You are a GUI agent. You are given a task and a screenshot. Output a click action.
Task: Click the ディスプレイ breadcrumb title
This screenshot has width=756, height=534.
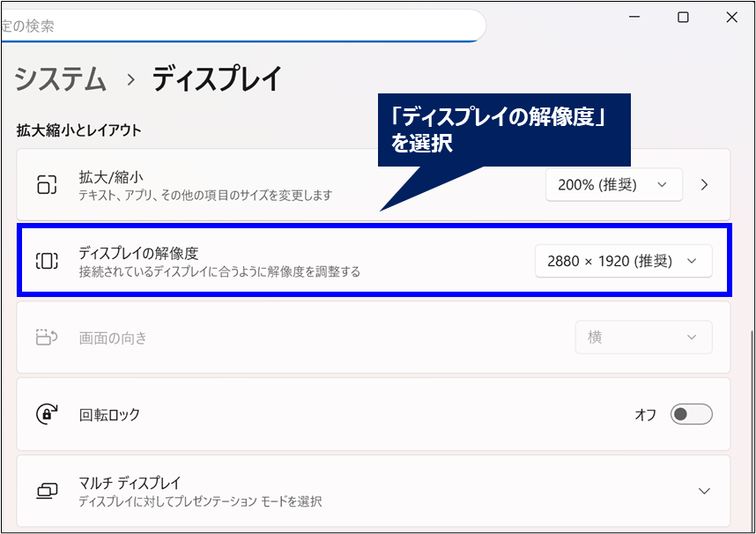coord(217,80)
